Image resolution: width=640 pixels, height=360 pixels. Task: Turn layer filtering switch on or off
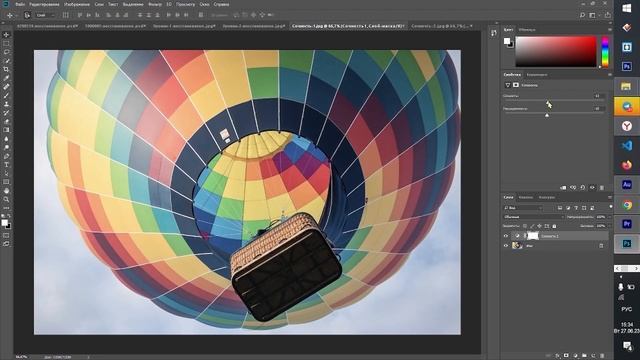pos(611,207)
